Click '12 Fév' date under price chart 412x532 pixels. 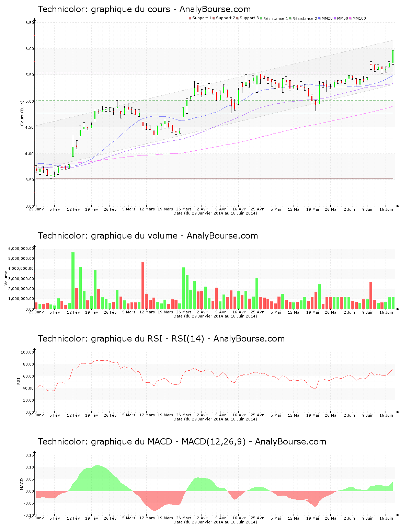click(x=73, y=209)
